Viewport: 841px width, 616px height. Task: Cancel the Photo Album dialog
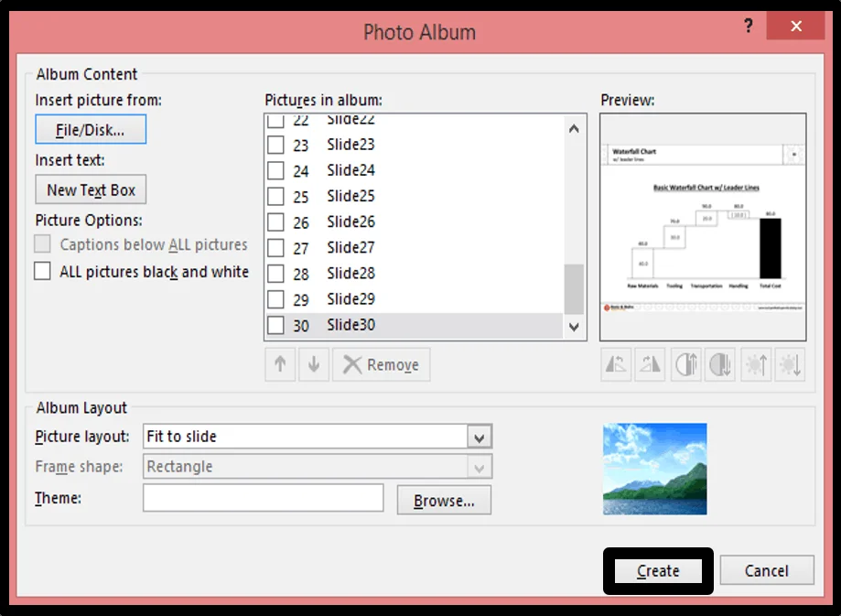767,570
